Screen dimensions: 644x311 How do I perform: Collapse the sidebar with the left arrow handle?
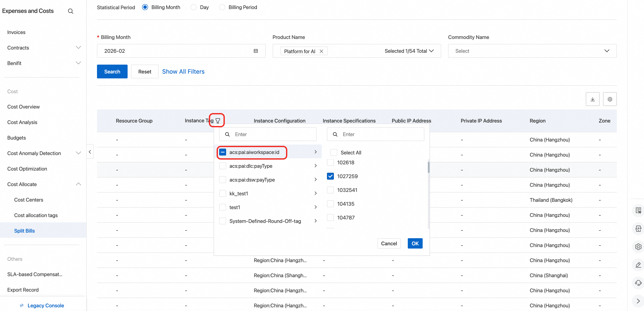pos(90,152)
